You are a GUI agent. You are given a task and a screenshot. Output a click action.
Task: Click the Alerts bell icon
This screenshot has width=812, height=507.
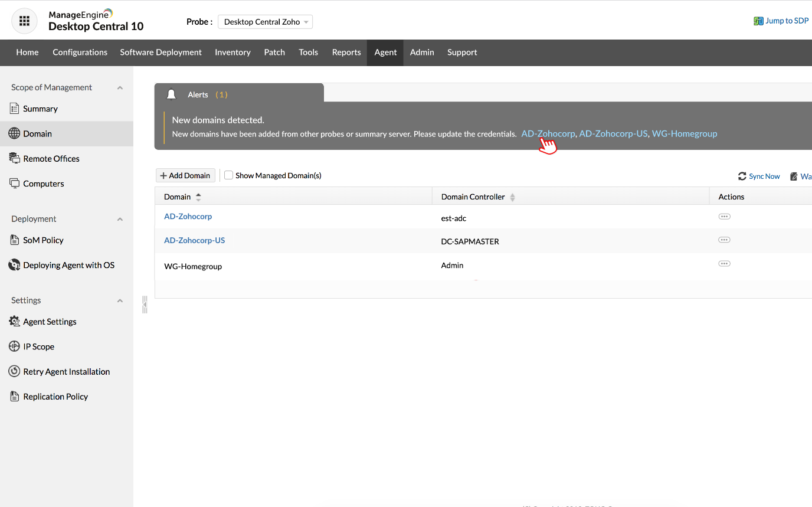tap(172, 94)
